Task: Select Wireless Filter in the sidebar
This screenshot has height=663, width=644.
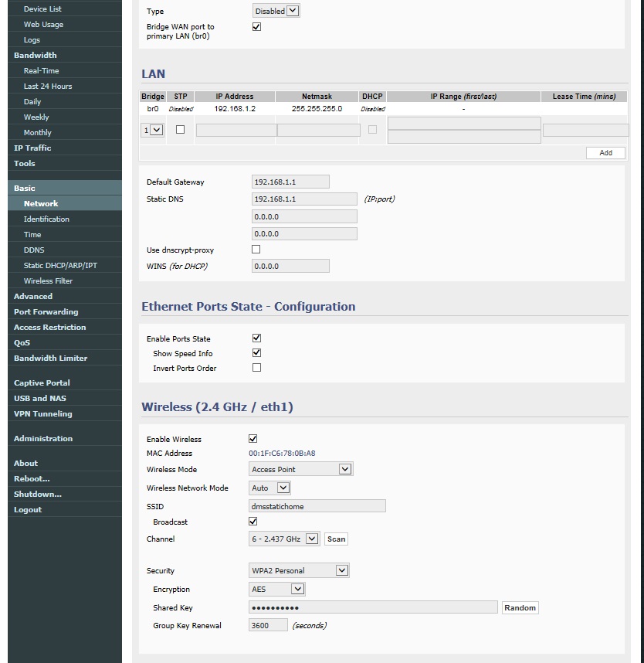Action: pyautogui.click(x=48, y=281)
